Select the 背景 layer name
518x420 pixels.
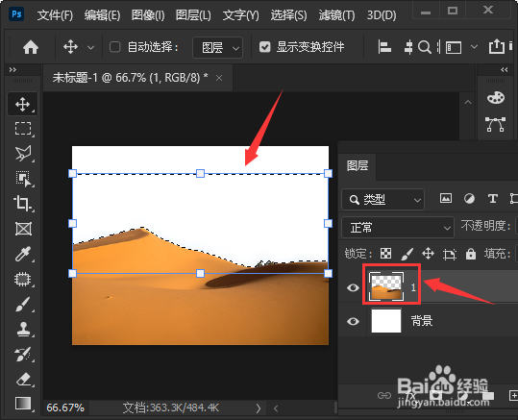(x=422, y=321)
